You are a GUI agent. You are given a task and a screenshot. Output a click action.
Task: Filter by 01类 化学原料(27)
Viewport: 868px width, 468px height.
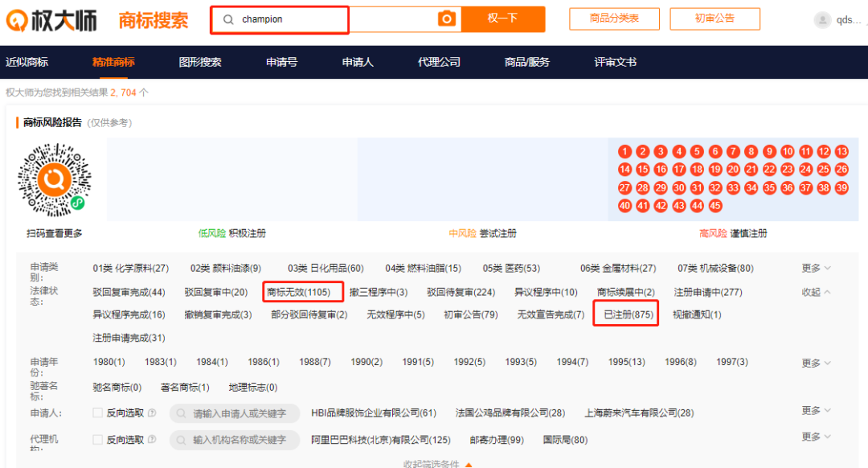tap(131, 268)
